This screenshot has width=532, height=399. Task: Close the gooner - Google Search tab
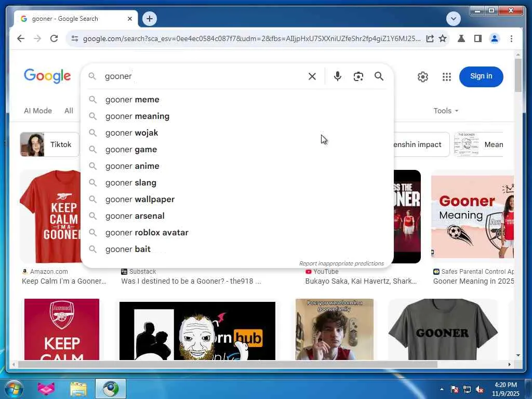129,19
